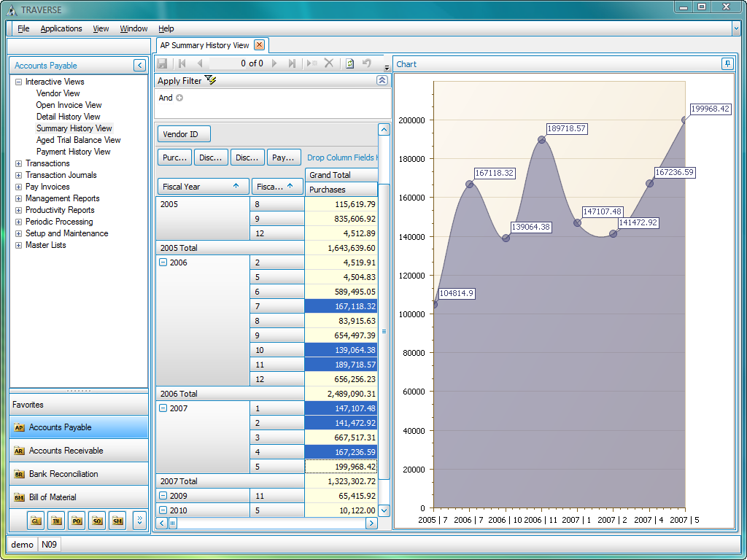Expand the Transactions tree node
Screen dimensions: 747x560
(x=18, y=163)
